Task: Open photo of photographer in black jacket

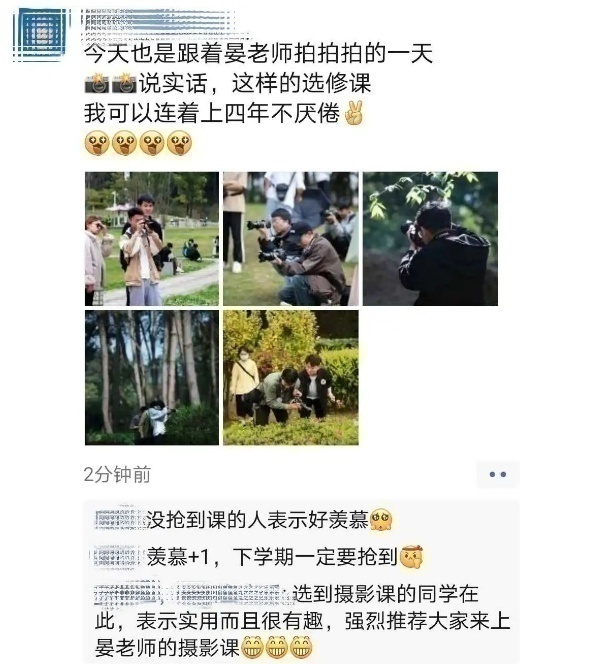Action: 430,238
